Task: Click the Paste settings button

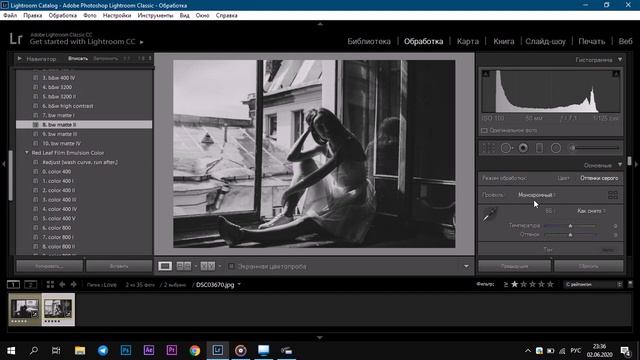Action: (x=119, y=266)
